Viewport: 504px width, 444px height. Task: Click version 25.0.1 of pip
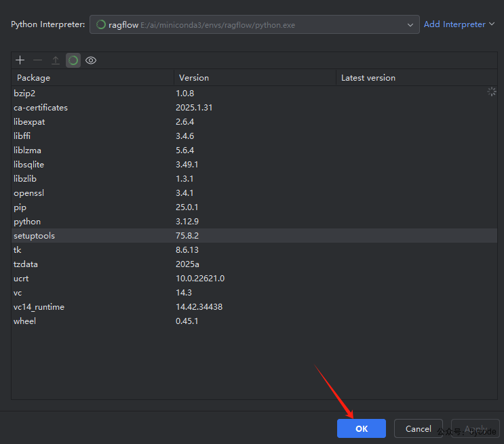187,207
